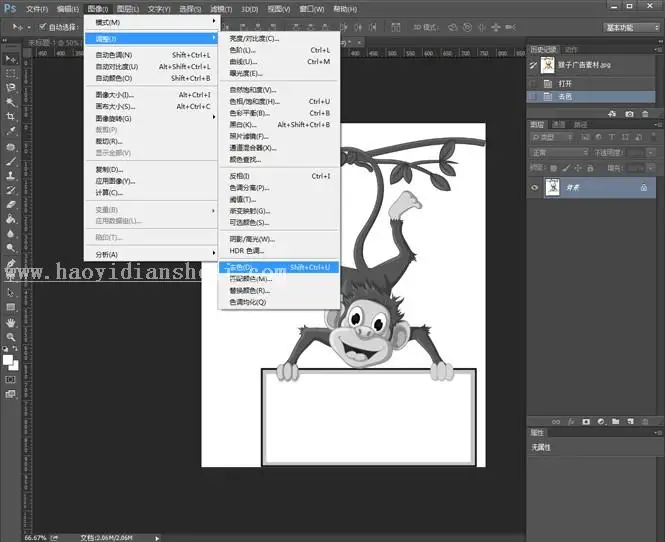Open History panel flyout menu
This screenshot has height=542, width=665.
[x=658, y=50]
